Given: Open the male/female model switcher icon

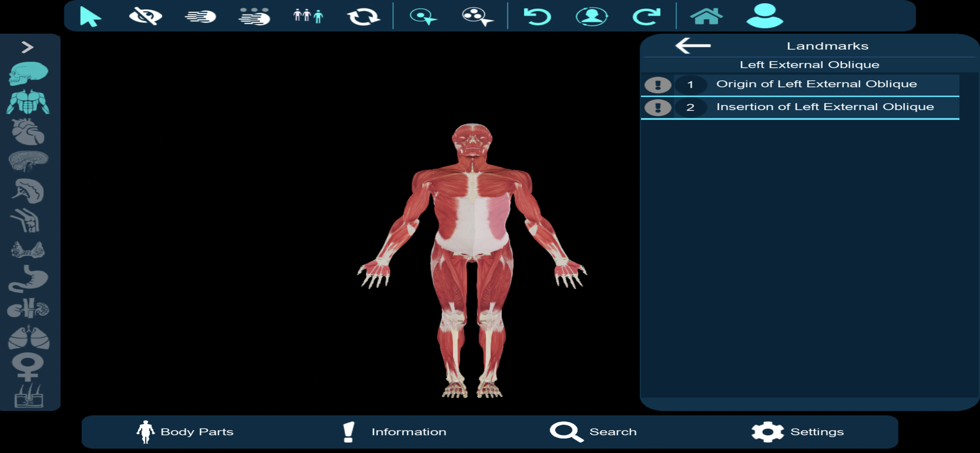Looking at the screenshot, I should [x=308, y=16].
